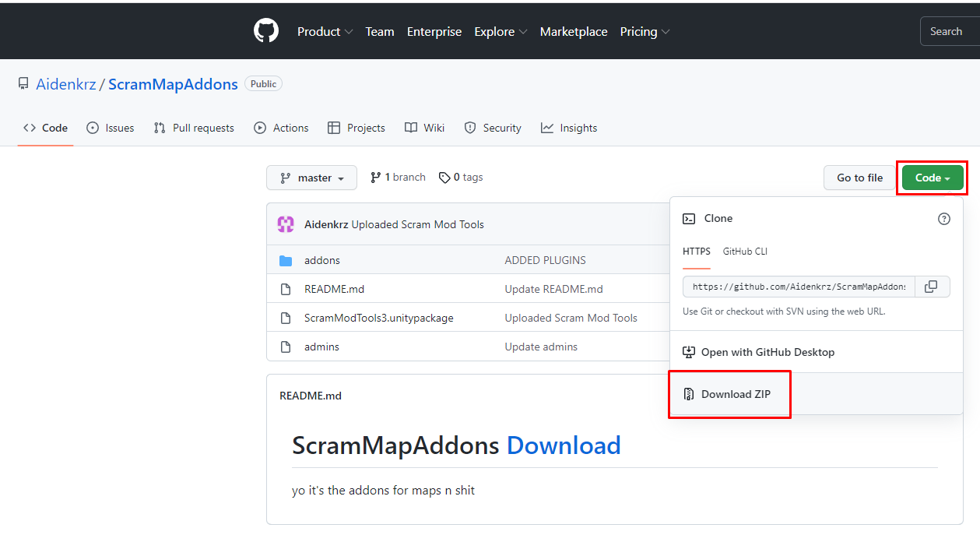Click Uploaded Scram Mod Tools message in ScramModTools3 row
Viewport: 980px width, 535px height.
pyautogui.click(x=571, y=318)
